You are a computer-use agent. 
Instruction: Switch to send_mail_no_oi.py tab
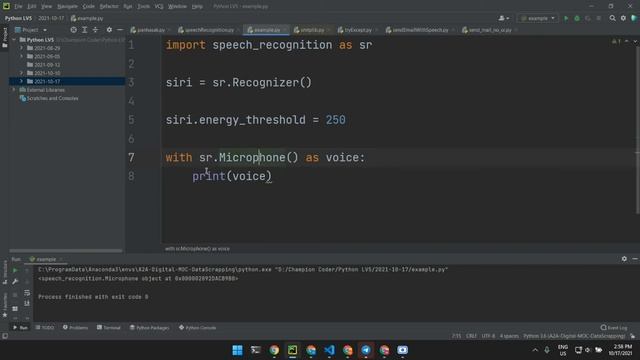point(489,30)
